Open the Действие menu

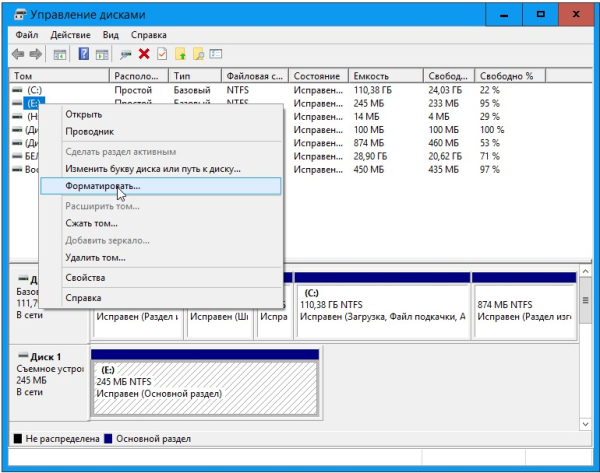pyautogui.click(x=70, y=35)
